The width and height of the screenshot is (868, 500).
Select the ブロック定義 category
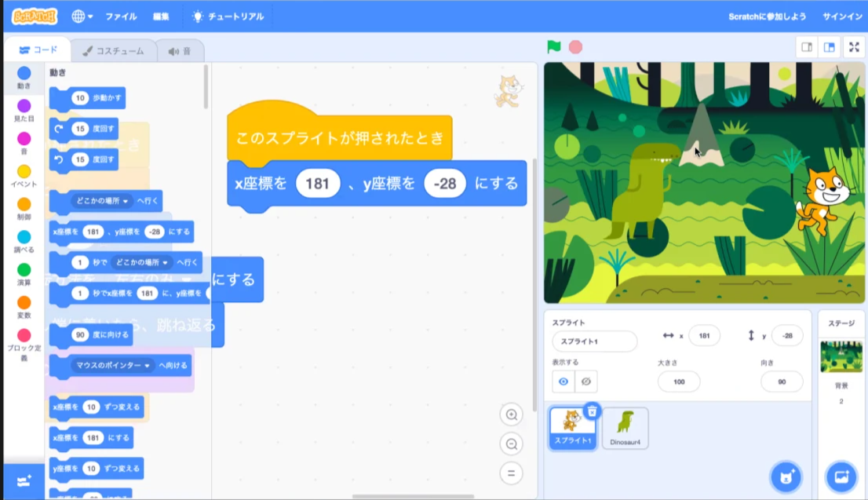[24, 345]
